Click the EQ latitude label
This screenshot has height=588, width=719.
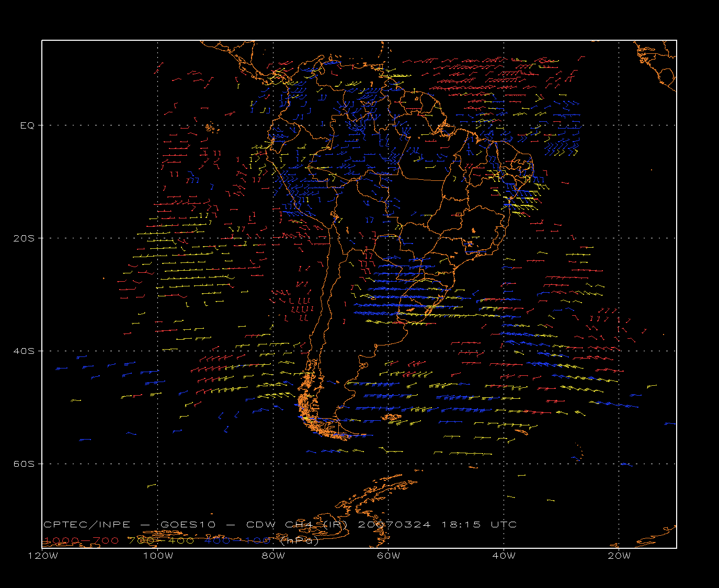point(27,125)
